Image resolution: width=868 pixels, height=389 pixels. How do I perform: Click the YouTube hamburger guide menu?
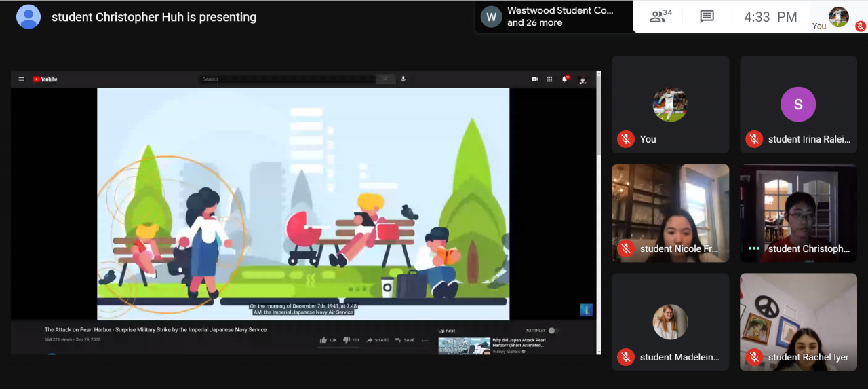(22, 79)
